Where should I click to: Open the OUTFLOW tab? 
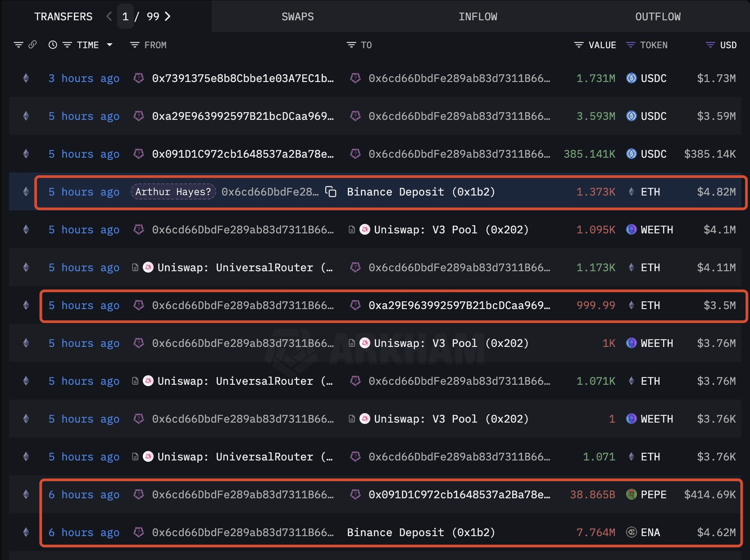pyautogui.click(x=658, y=17)
